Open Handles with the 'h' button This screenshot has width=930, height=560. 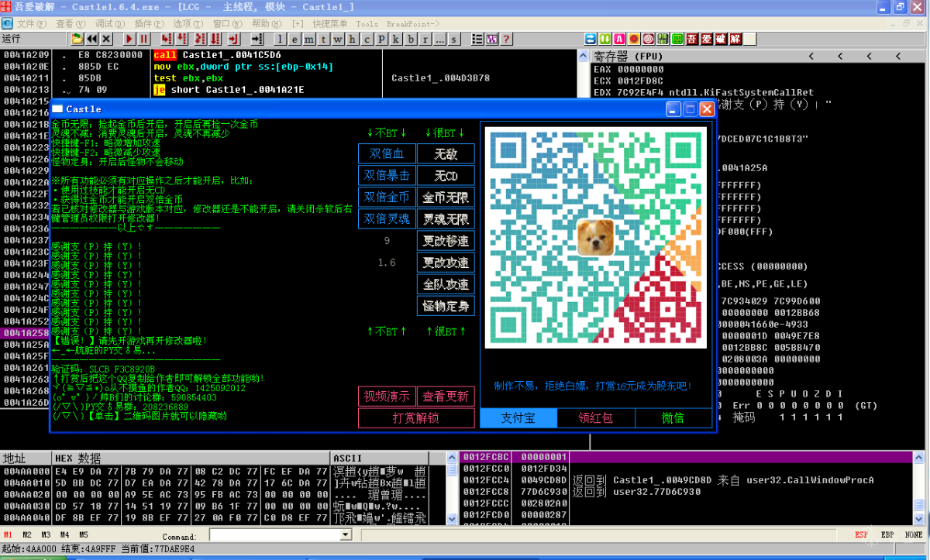[353, 39]
